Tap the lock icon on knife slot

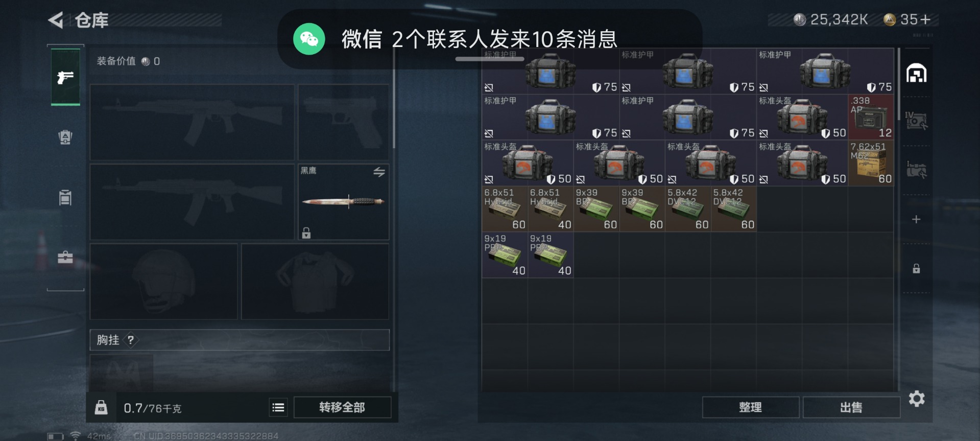pyautogui.click(x=306, y=233)
